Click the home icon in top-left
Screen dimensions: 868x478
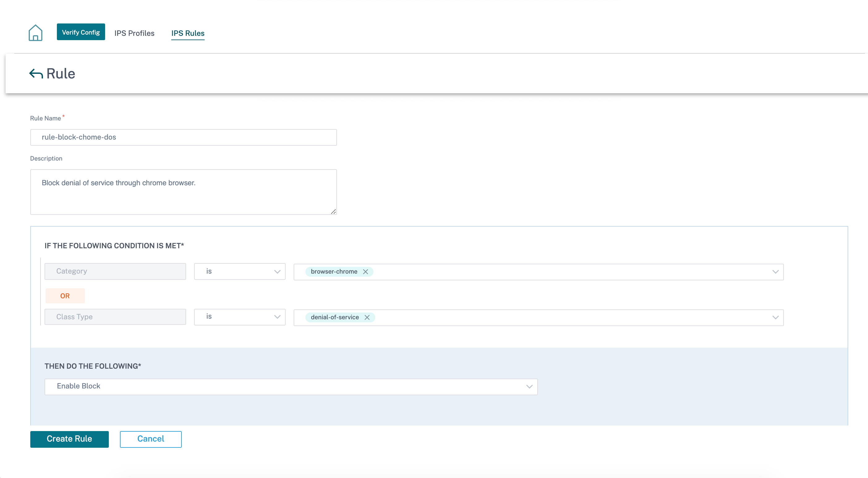(36, 33)
